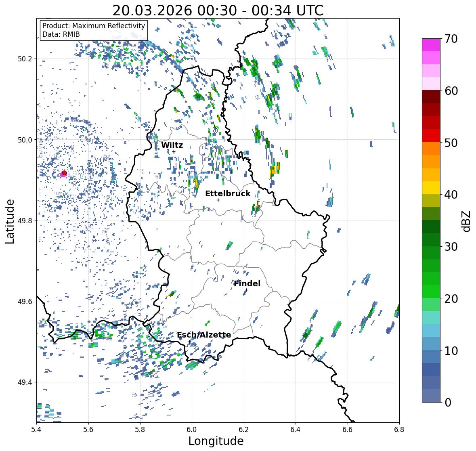This screenshot has height=451, width=476.
Task: Click the yellow 40 dBZ colorbar segment
Action: 431,188
